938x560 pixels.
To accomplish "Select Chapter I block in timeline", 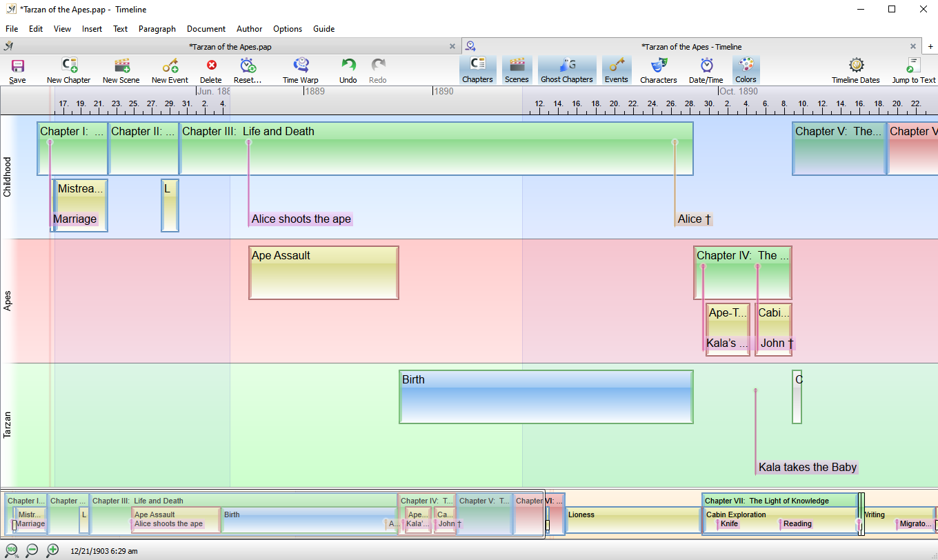I will pos(72,148).
